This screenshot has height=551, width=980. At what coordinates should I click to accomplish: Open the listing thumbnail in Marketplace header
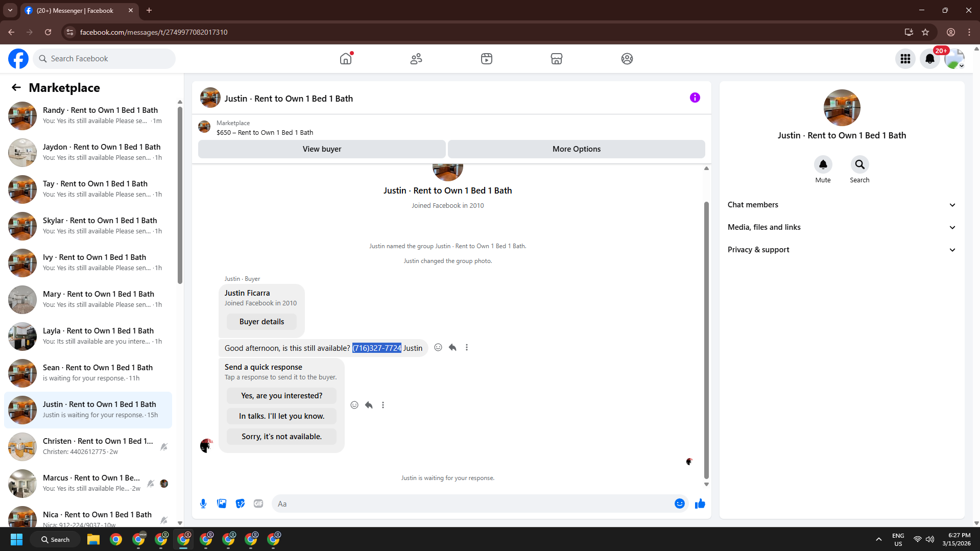tap(204, 127)
